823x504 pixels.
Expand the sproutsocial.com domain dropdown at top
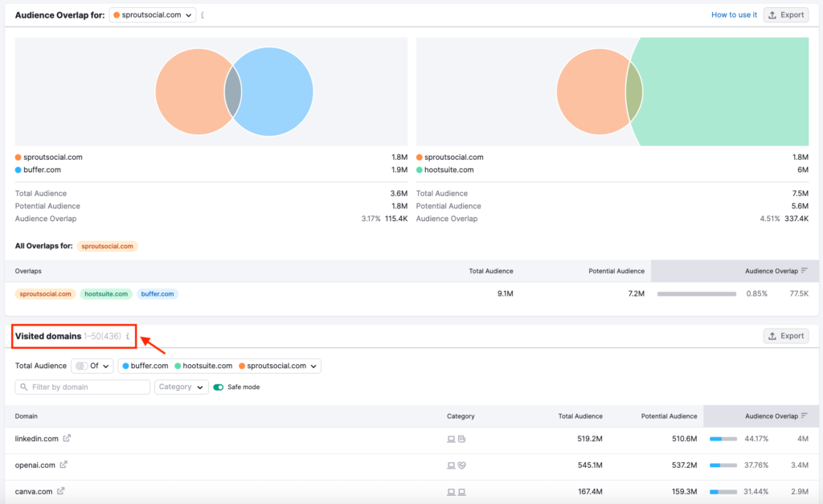point(153,14)
